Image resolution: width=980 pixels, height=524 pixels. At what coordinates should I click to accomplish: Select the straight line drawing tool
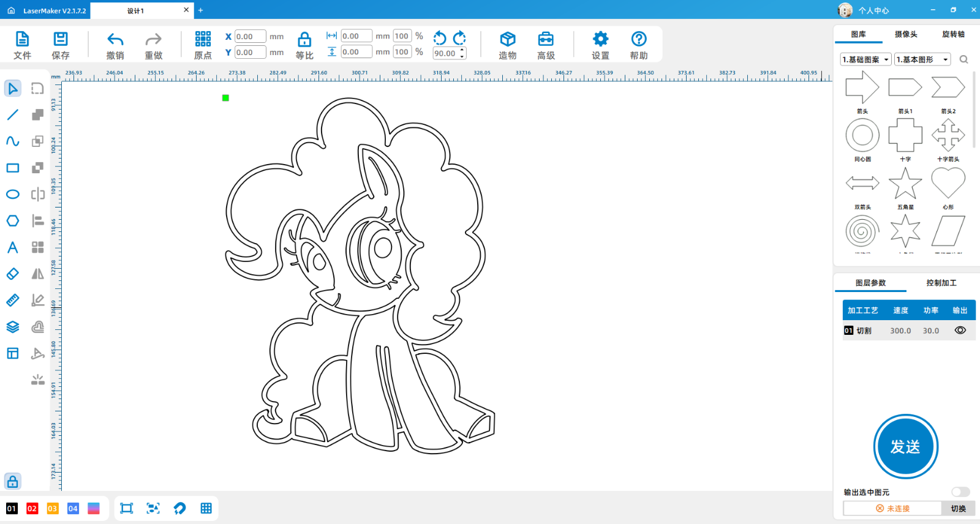pyautogui.click(x=12, y=115)
